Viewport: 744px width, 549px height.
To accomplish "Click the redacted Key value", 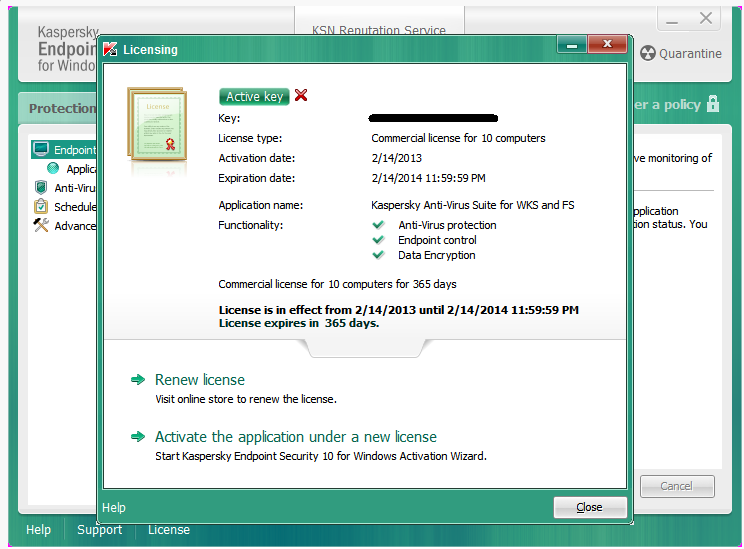I will tap(433, 118).
